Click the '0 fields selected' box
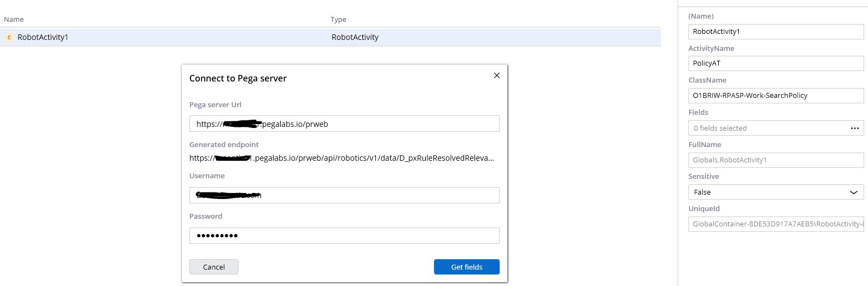 pos(766,128)
